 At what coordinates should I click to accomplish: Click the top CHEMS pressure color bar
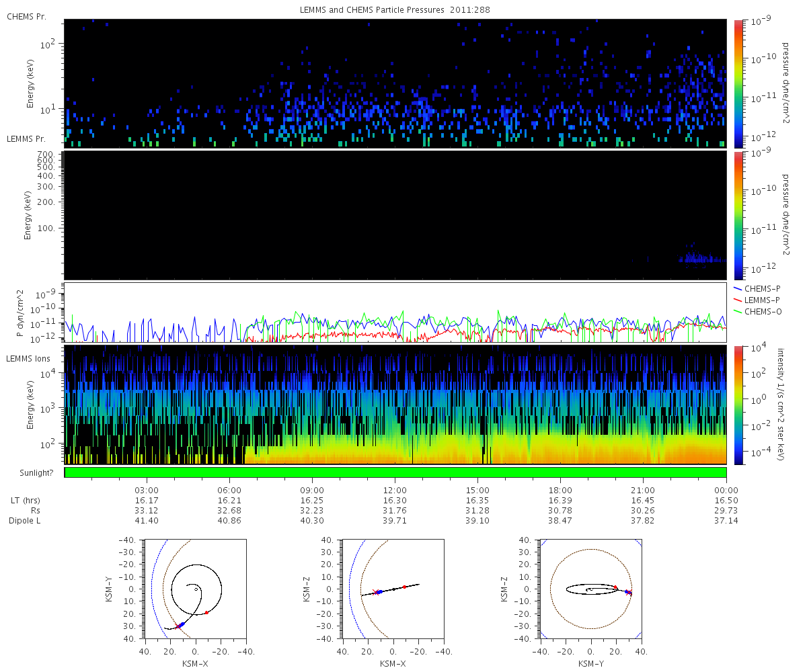pyautogui.click(x=739, y=83)
